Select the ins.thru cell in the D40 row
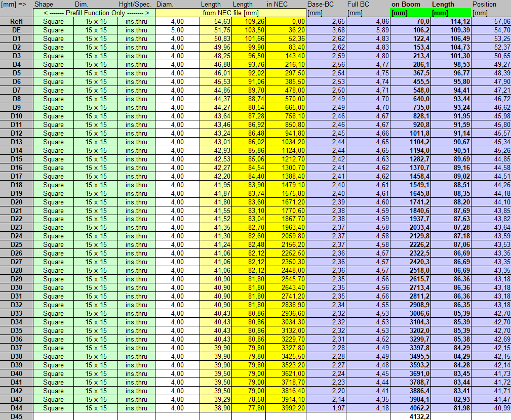Viewport: 511px width, 420px height. pyautogui.click(x=137, y=374)
